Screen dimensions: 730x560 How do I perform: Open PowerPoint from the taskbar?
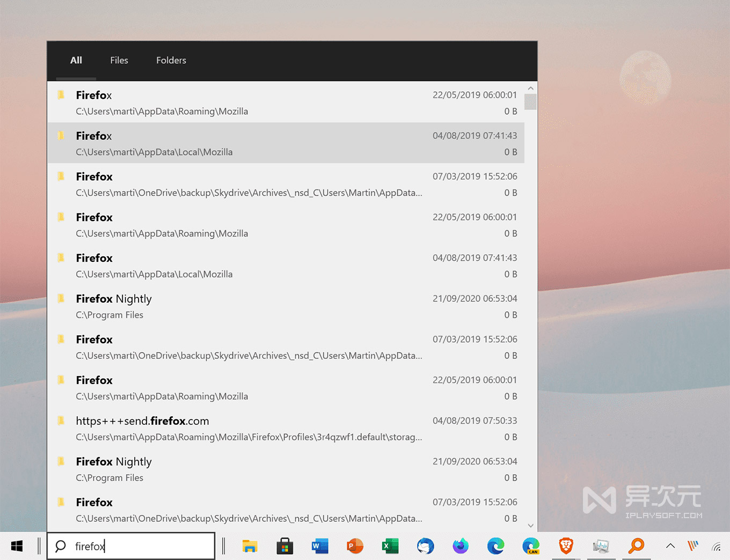355,546
